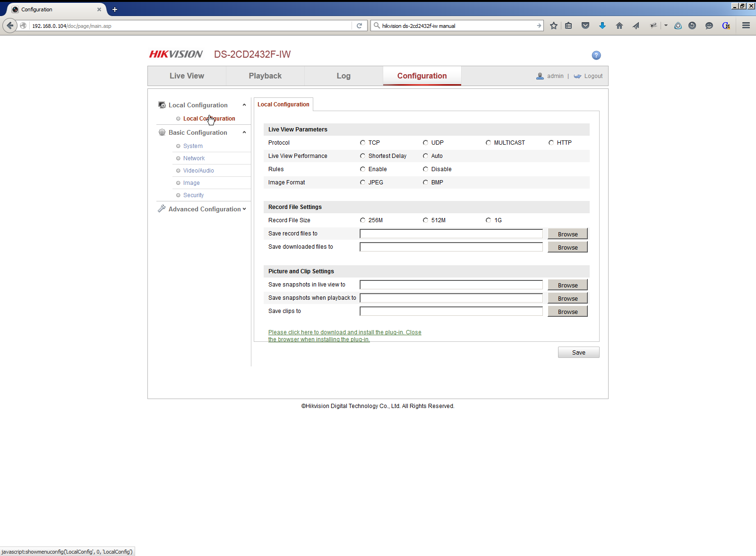This screenshot has height=556, width=756.
Task: Click the Local Configuration monitor icon in sidebar
Action: (162, 105)
